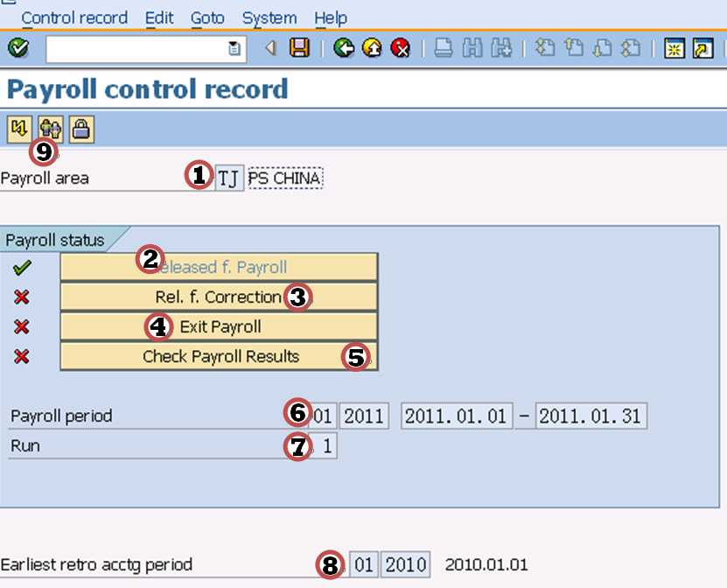Click the Print icon in the toolbar
Viewport: 727px width, 588px height.
coord(444,48)
